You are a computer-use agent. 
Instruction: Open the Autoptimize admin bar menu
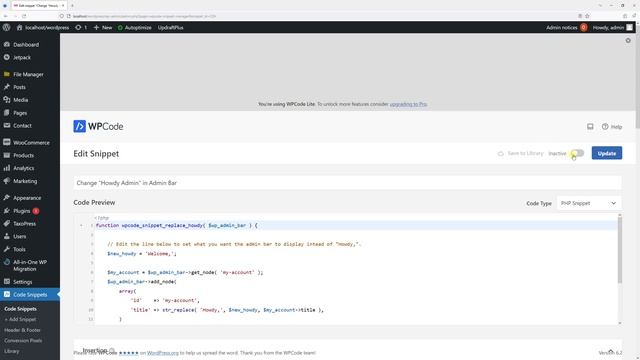(x=135, y=27)
